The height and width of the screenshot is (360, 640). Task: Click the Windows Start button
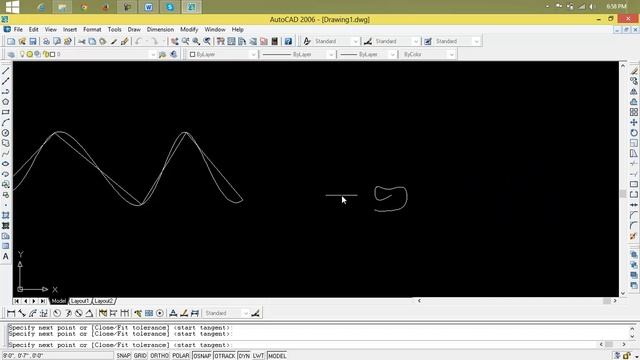click(x=12, y=7)
